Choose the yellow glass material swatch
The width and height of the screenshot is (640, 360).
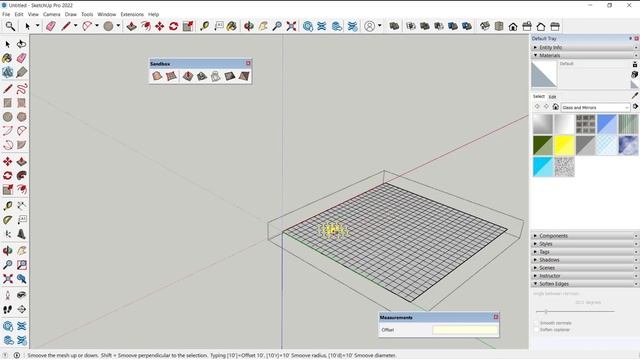click(x=564, y=145)
